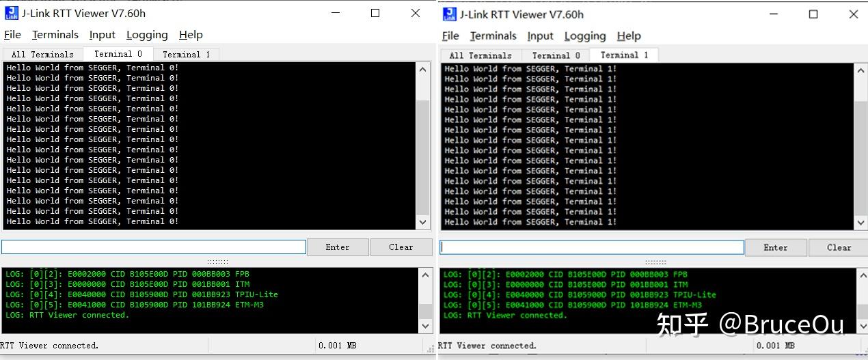Minimize the right RTT Viewer window

click(x=773, y=14)
